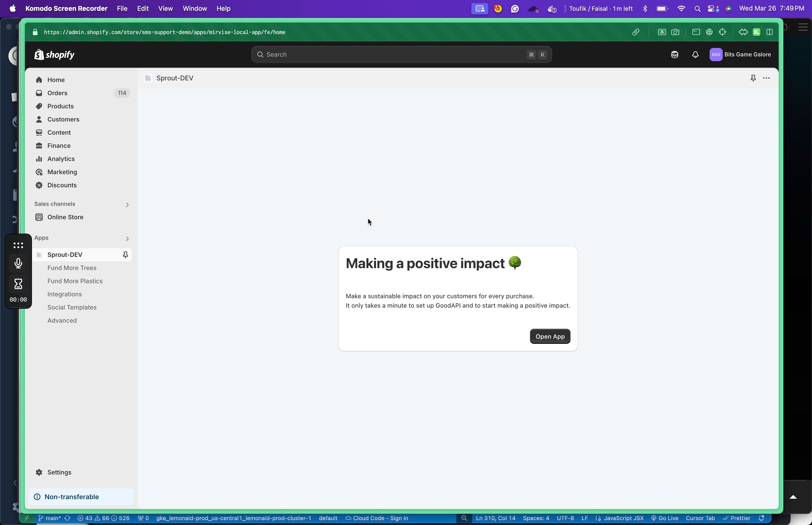Go to Fund More Trees page
Image resolution: width=812 pixels, height=525 pixels.
pyautogui.click(x=72, y=268)
